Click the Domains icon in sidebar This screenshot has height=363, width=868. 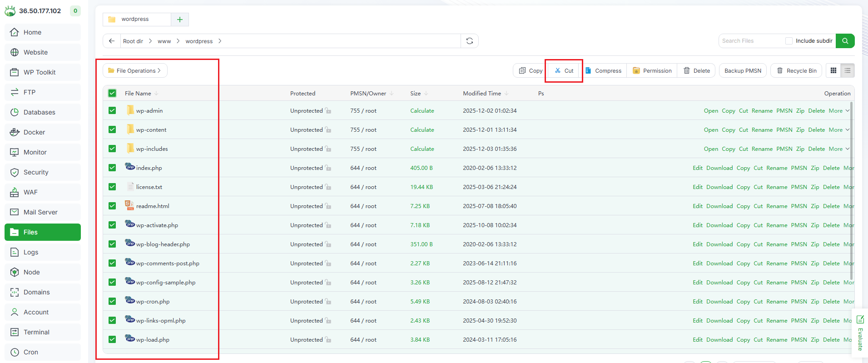(15, 292)
